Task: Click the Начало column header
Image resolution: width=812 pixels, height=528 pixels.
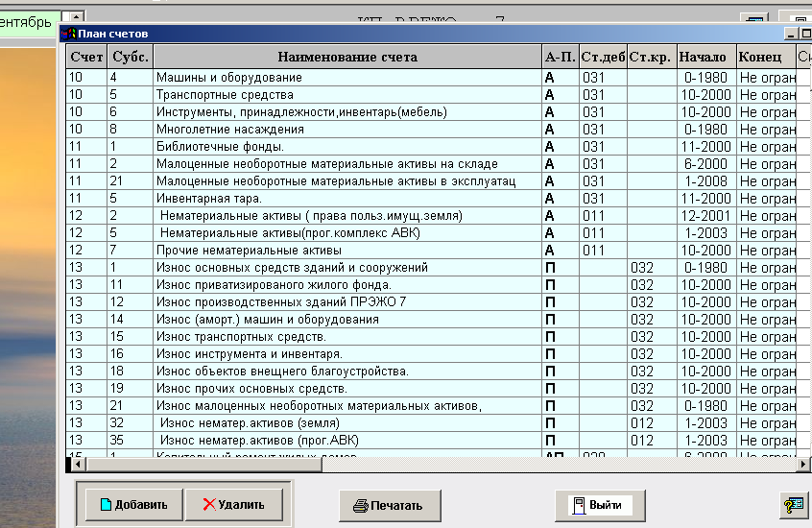Action: coord(705,57)
